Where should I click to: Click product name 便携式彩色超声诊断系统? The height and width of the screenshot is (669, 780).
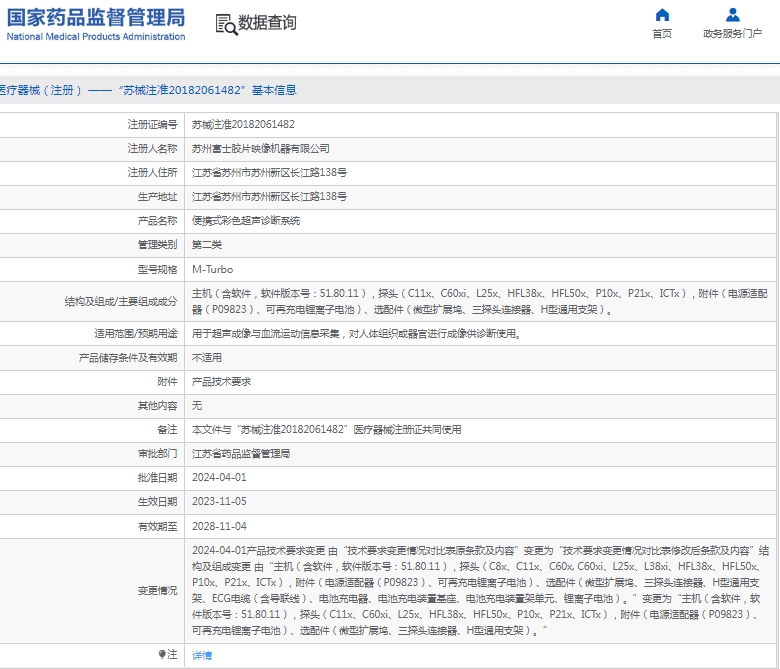click(246, 220)
